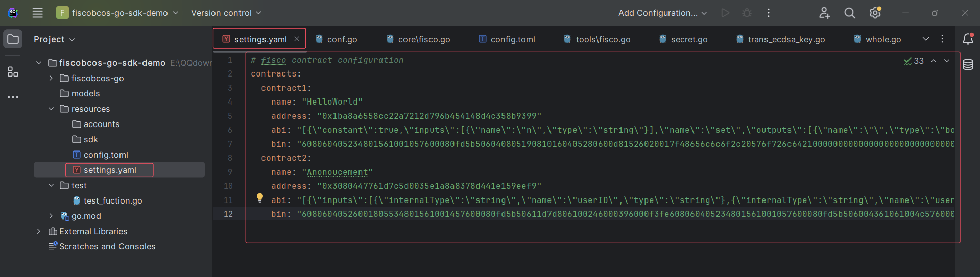The height and width of the screenshot is (277, 980).
Task: Open editor tab options vertical dots
Action: click(x=942, y=39)
